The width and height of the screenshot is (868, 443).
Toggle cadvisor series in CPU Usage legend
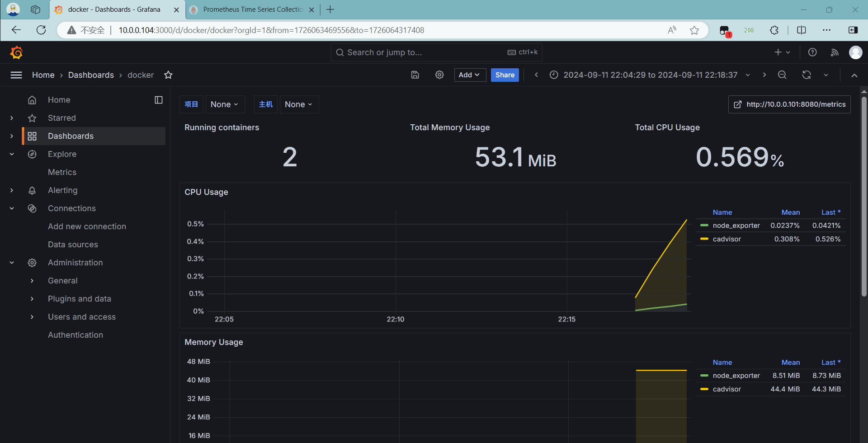pos(726,239)
